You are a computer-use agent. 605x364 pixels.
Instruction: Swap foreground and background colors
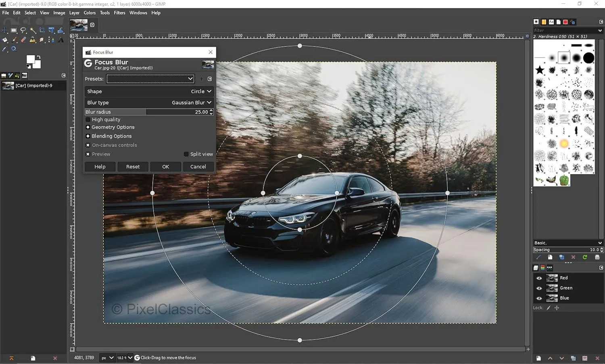tap(39, 58)
